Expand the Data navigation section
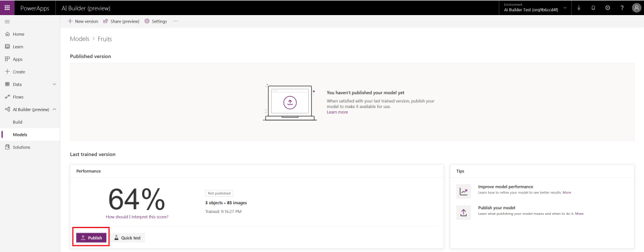The width and height of the screenshot is (644, 252). (x=54, y=84)
